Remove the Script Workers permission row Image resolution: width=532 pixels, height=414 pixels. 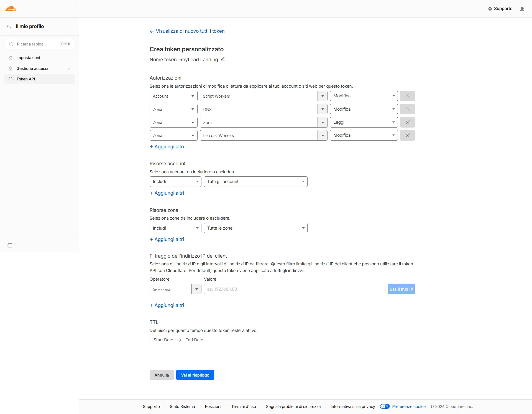coord(407,96)
